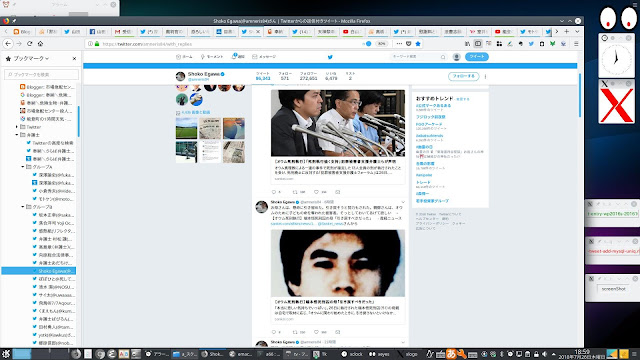Open the profile three-dot more menu
640x360 pixels.
485,76
